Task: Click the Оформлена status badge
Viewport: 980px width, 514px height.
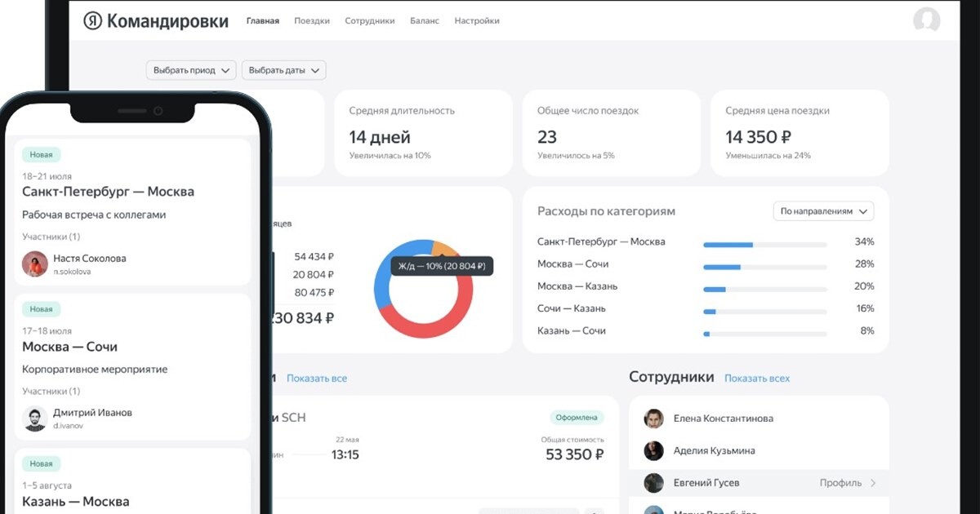Action: coord(577,418)
